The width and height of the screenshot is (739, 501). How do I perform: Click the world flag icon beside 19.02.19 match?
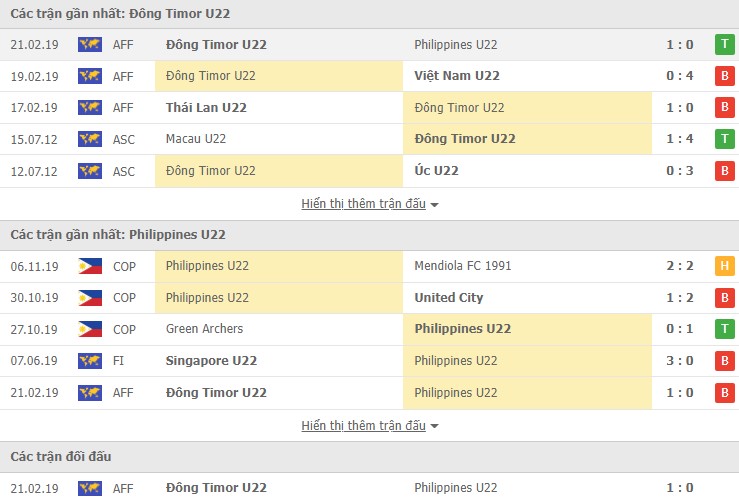click(x=90, y=76)
